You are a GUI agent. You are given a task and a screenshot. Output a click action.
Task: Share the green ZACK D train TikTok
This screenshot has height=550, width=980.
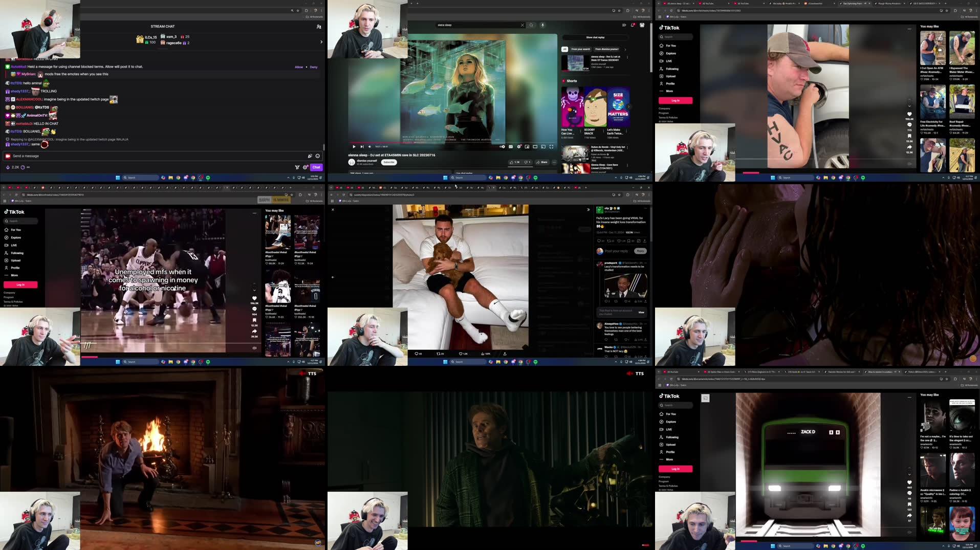[x=909, y=516]
